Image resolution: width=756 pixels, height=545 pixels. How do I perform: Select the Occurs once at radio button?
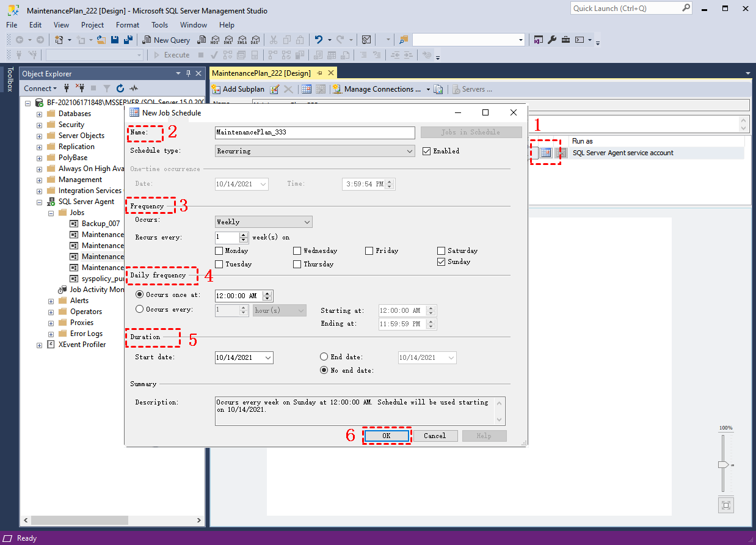coord(140,294)
